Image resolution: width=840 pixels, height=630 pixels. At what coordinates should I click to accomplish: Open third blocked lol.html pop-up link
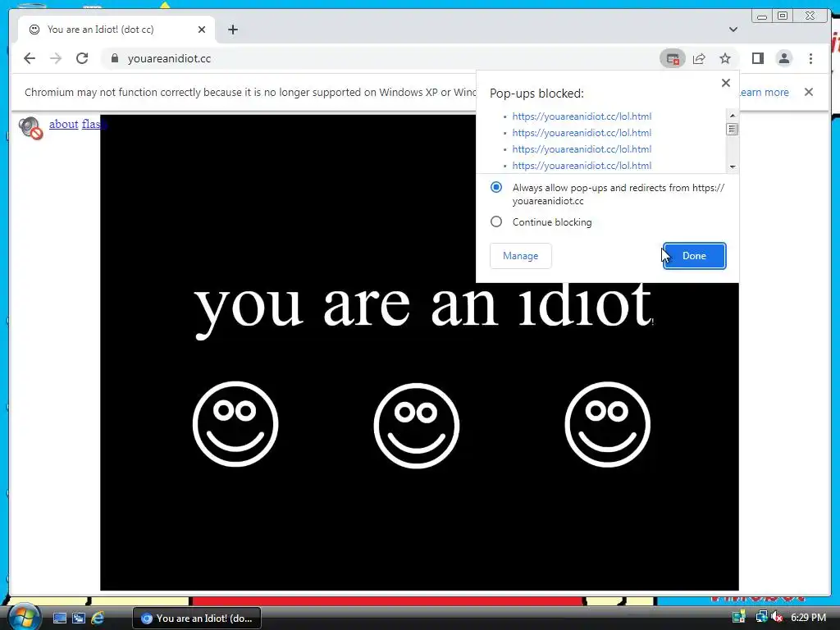click(582, 149)
